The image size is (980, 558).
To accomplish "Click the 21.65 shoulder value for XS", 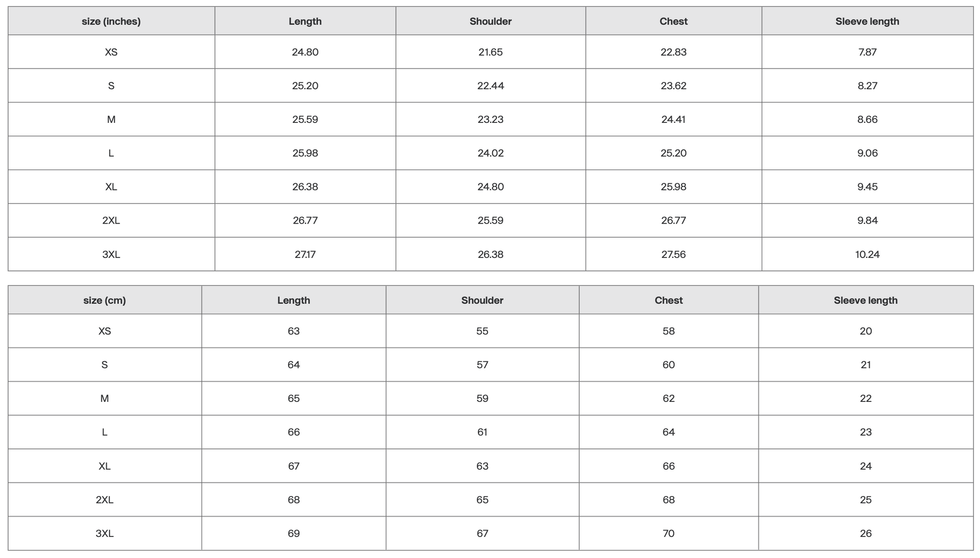I will pyautogui.click(x=490, y=52).
